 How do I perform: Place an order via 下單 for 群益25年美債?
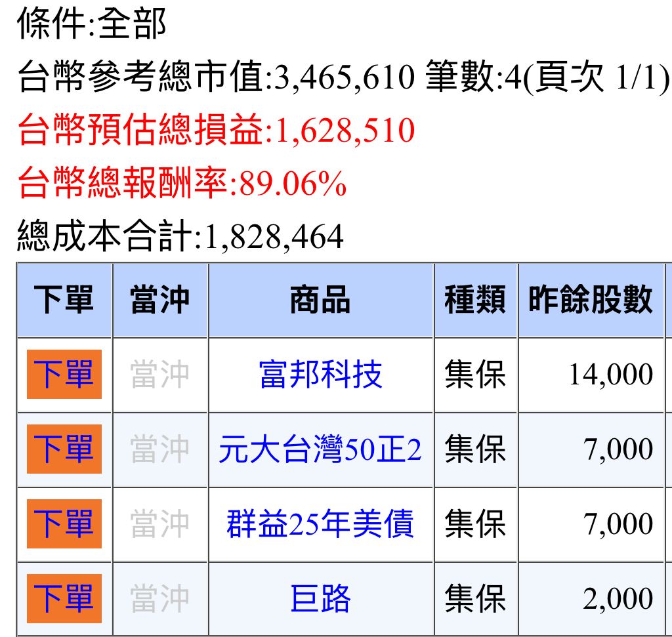coord(64,524)
